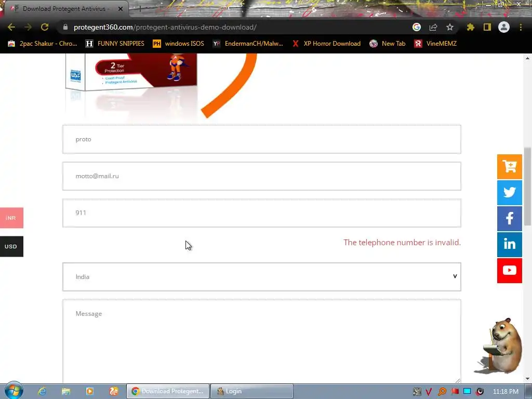
Task: Open the extensions puzzle icon
Action: (470, 27)
